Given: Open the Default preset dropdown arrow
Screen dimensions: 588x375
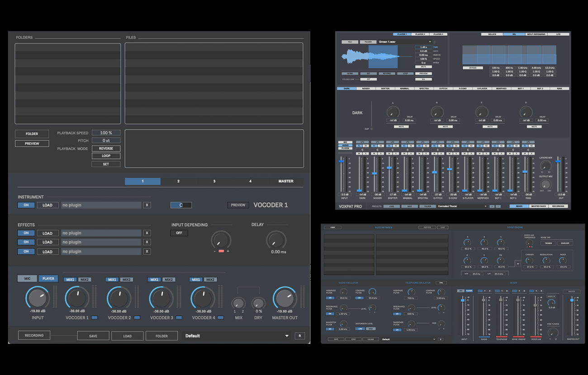Looking at the screenshot, I should [x=287, y=336].
